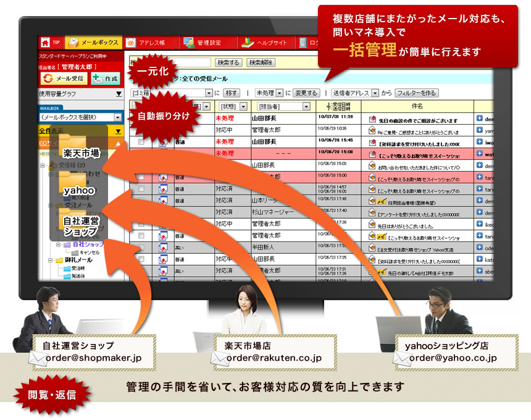
Task: Click the 検索する search button
Action: (228, 62)
